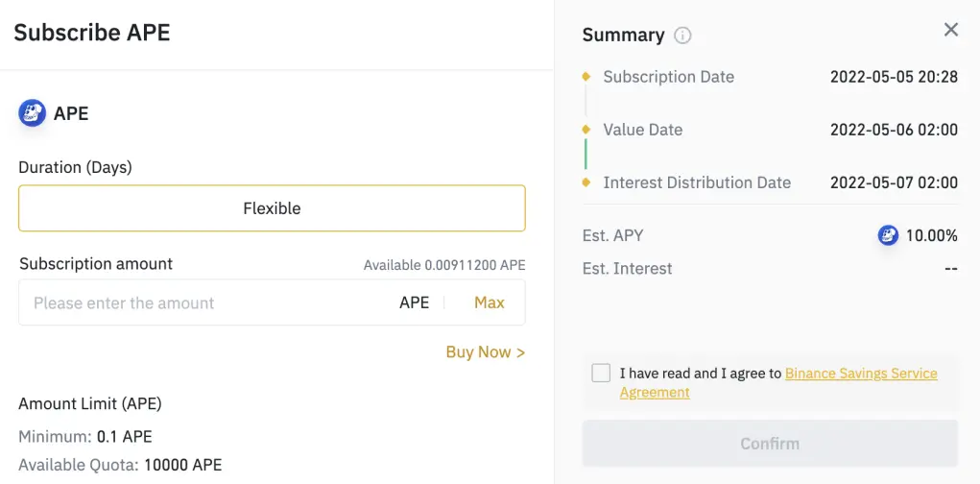
Task: Click the APE coin logo icon
Action: pyautogui.click(x=32, y=113)
